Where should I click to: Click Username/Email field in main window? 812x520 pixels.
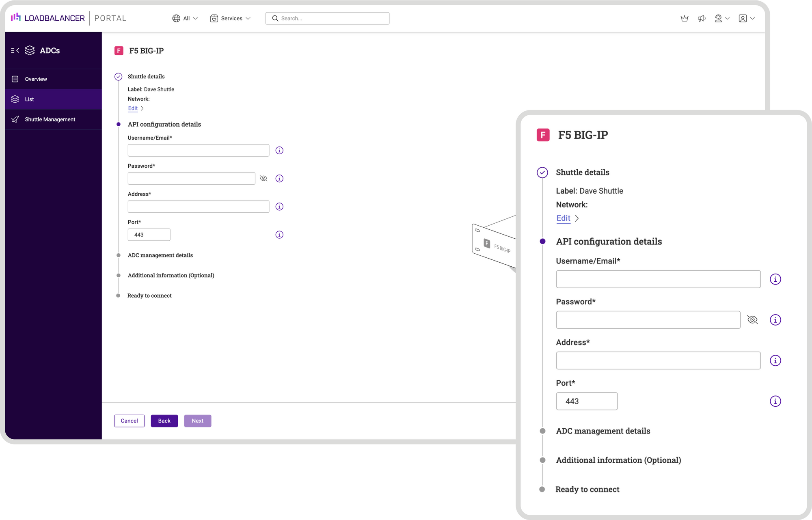click(x=199, y=150)
